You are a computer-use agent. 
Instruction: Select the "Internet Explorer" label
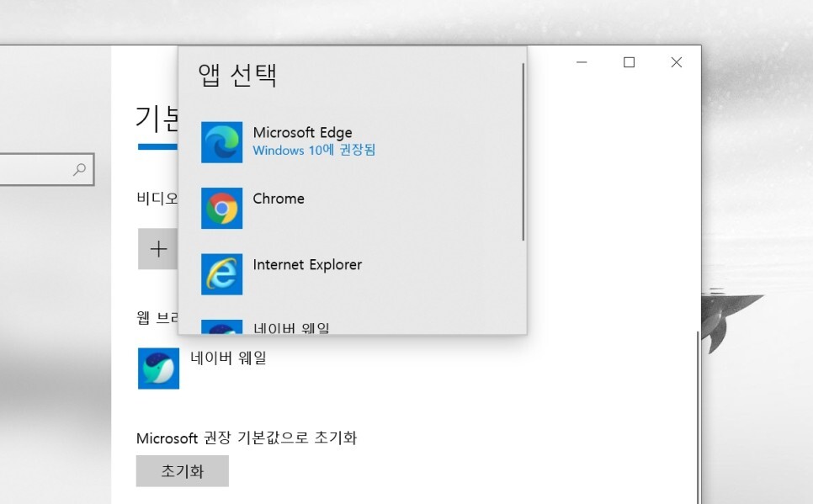(x=307, y=264)
